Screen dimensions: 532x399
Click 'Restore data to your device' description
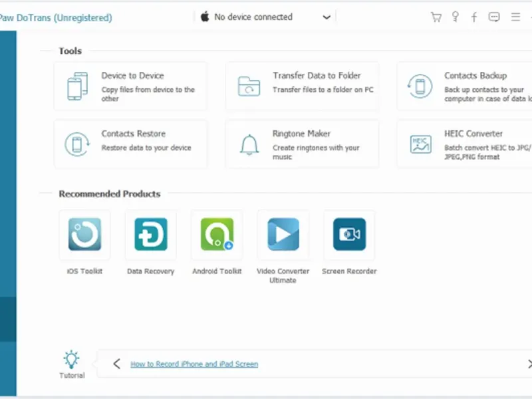point(146,148)
